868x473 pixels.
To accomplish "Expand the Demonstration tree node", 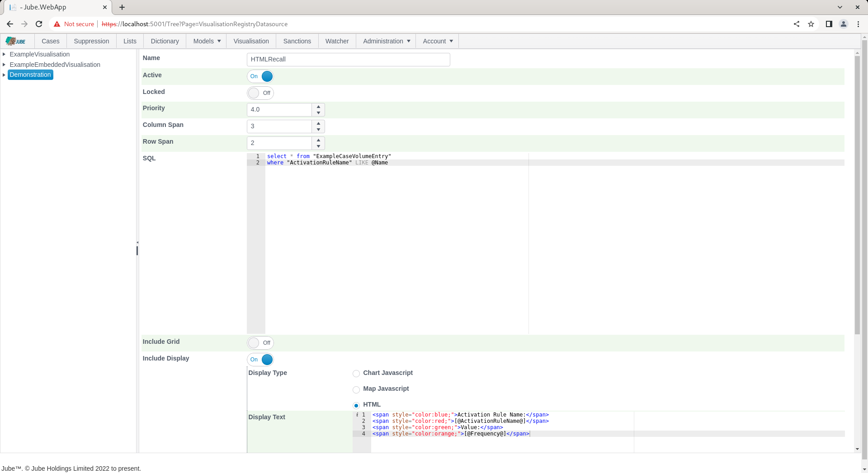I will point(4,75).
